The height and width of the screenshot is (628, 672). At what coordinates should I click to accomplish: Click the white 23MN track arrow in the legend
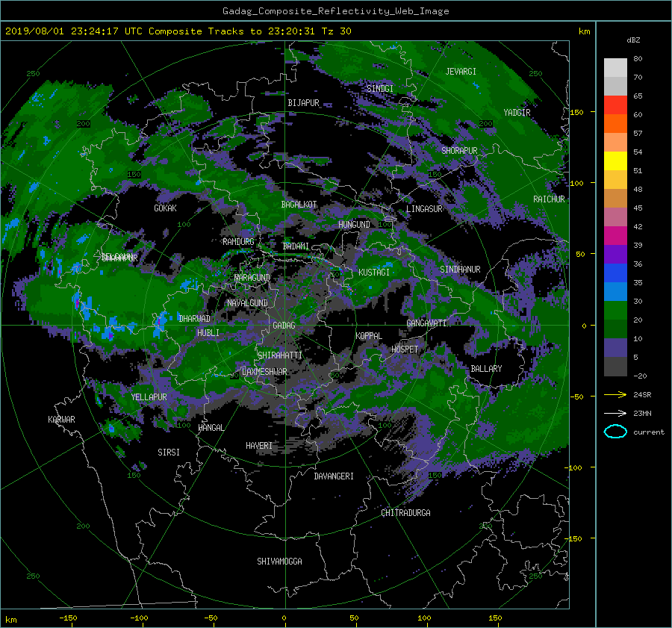point(615,413)
